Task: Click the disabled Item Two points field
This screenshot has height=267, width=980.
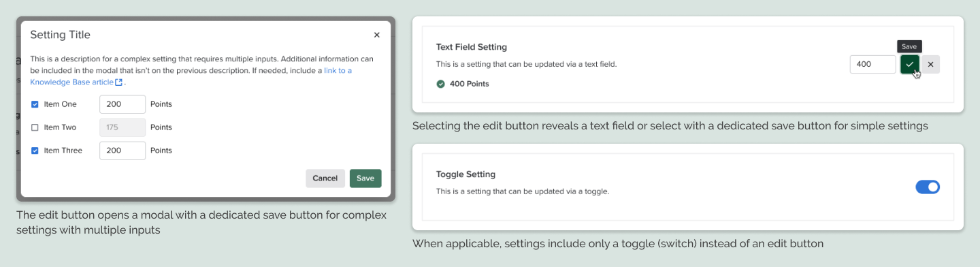Action: coord(122,127)
